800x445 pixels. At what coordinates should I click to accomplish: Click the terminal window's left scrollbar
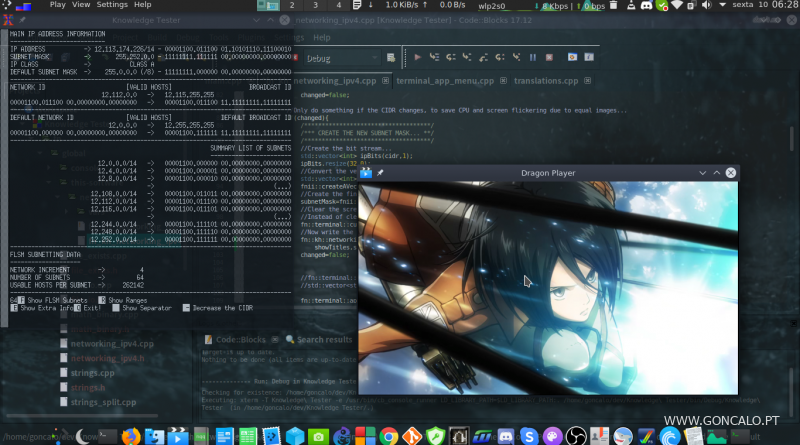point(5,178)
